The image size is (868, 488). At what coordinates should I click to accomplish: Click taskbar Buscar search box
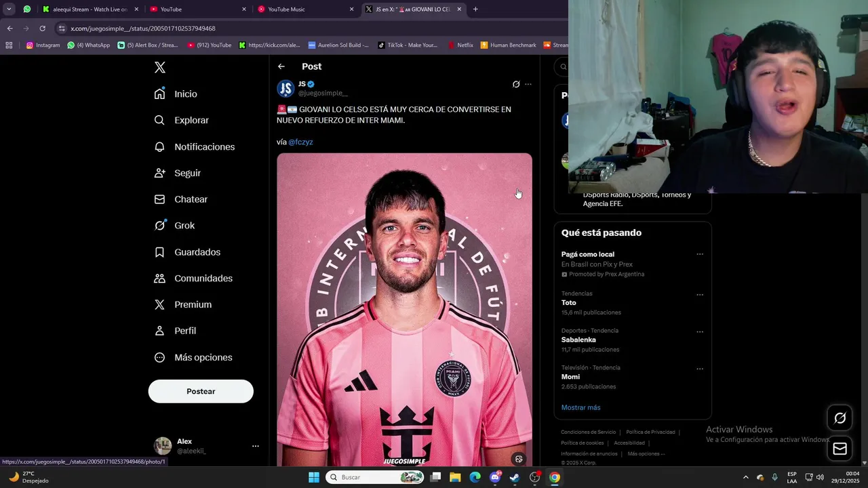coord(376,477)
